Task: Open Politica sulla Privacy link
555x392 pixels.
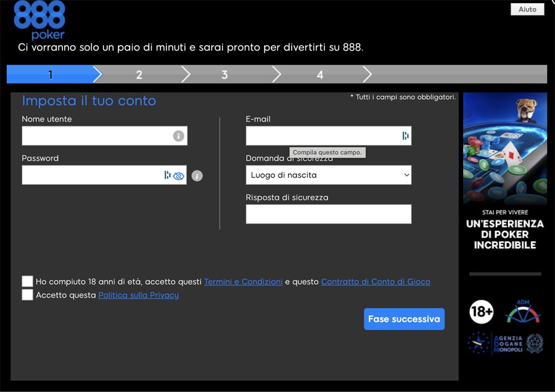Action: coord(138,295)
